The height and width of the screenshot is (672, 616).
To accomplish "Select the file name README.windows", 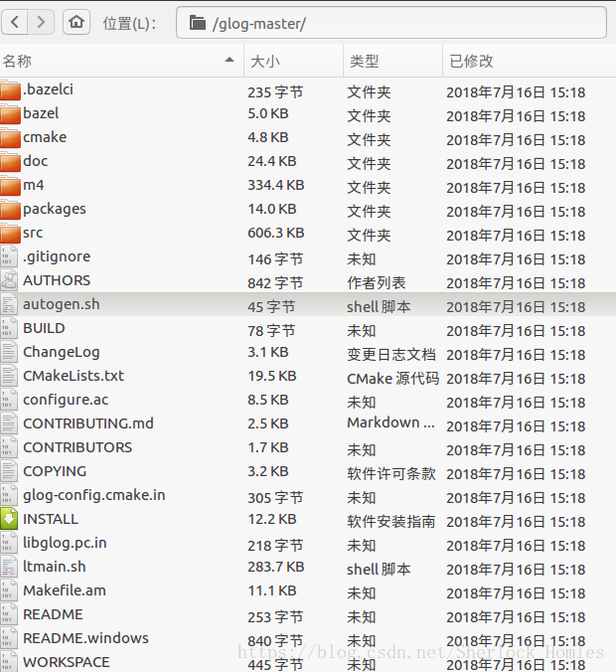I will click(85, 638).
